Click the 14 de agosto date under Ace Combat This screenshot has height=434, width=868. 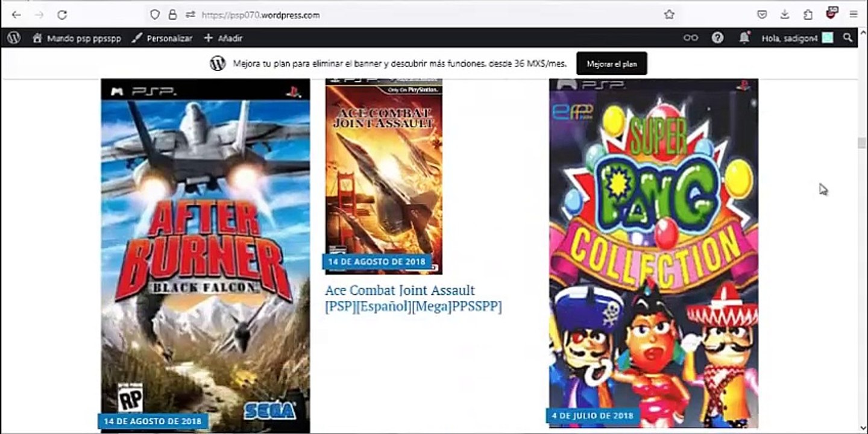tap(377, 262)
